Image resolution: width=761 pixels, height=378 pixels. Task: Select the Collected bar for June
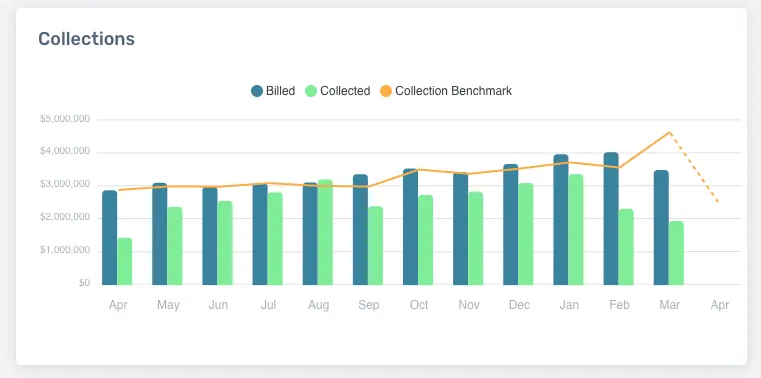pos(225,243)
